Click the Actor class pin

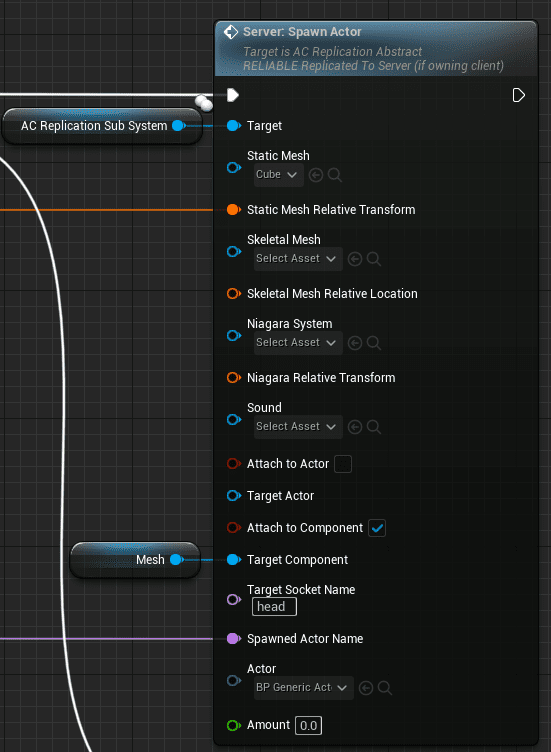(234, 680)
